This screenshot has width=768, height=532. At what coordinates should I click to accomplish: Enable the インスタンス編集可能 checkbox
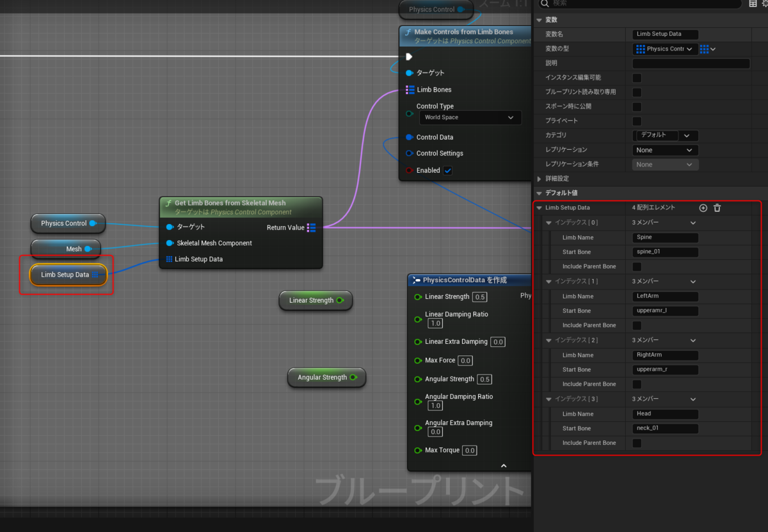point(637,77)
